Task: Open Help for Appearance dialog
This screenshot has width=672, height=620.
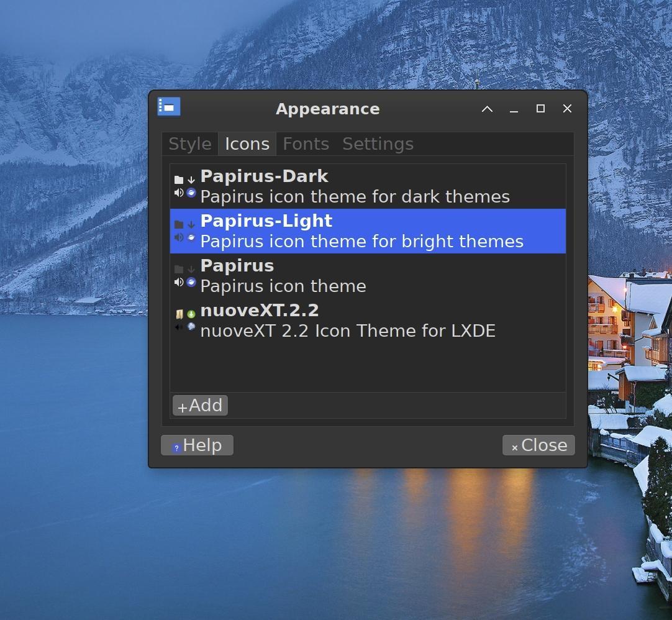Action: 197,445
